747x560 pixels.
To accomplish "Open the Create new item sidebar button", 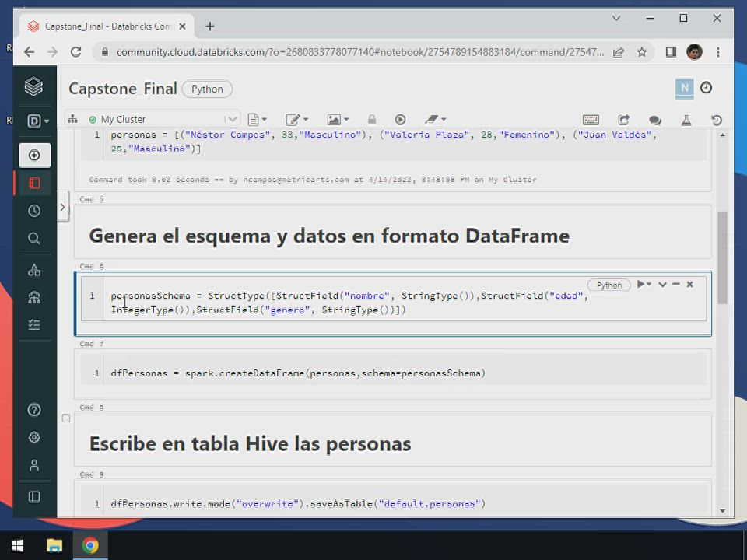I will [34, 155].
